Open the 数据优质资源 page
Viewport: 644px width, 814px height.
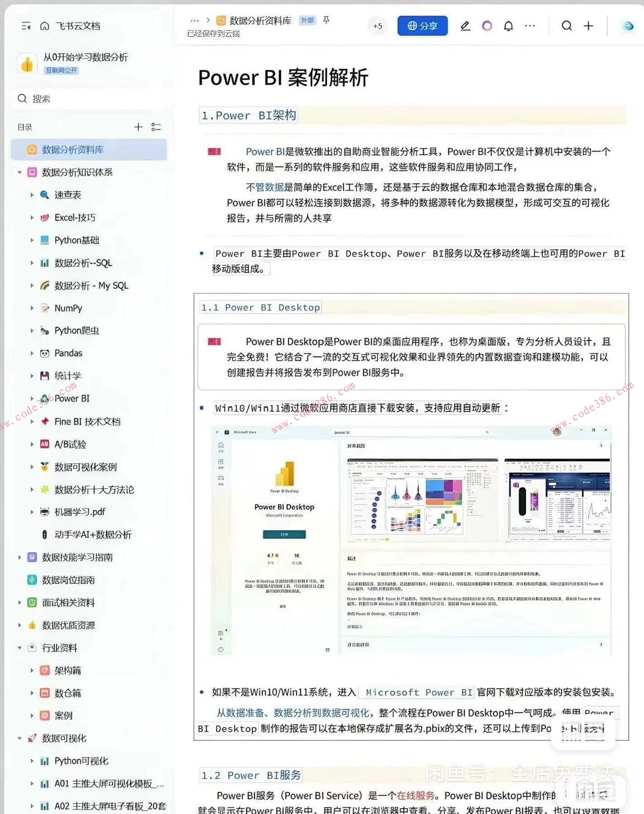68,625
